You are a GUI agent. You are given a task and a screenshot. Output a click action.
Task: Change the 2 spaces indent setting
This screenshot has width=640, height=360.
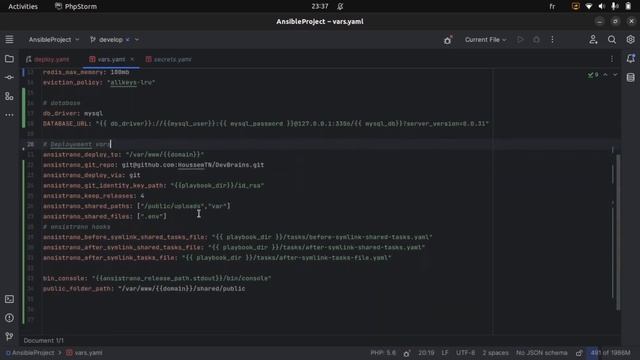pyautogui.click(x=495, y=353)
